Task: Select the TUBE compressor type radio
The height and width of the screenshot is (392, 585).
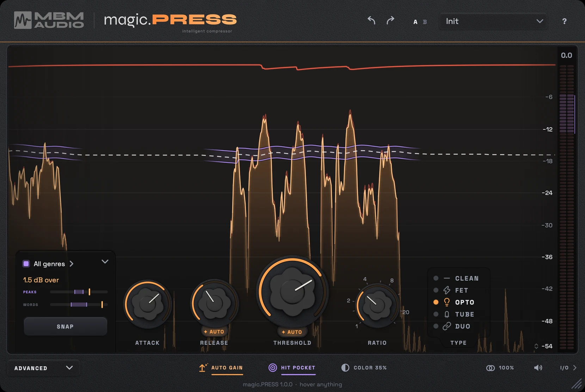Action: coord(436,314)
